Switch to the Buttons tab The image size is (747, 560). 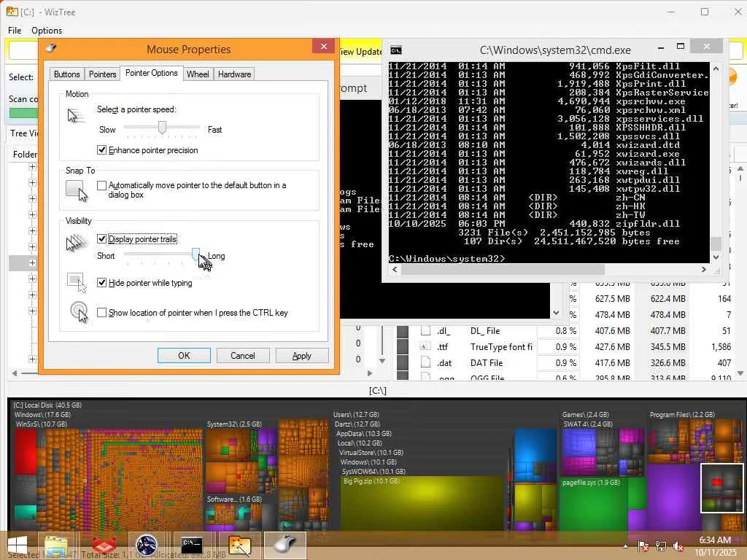click(66, 74)
